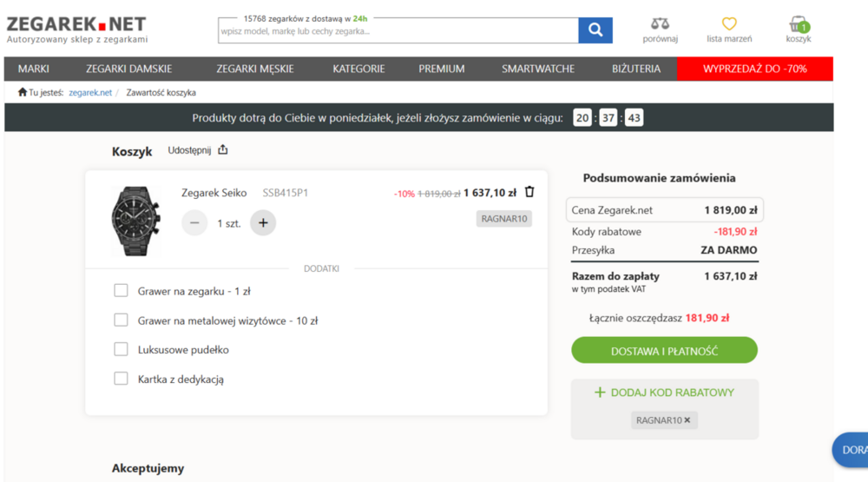Expand the Dodaj kod rabatowy section
This screenshot has height=482, width=868.
(664, 393)
